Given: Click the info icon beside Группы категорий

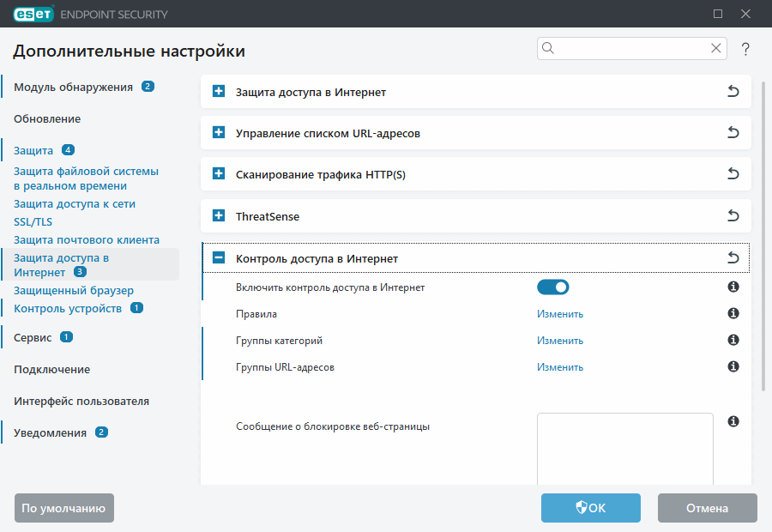Looking at the screenshot, I should pyautogui.click(x=733, y=340).
